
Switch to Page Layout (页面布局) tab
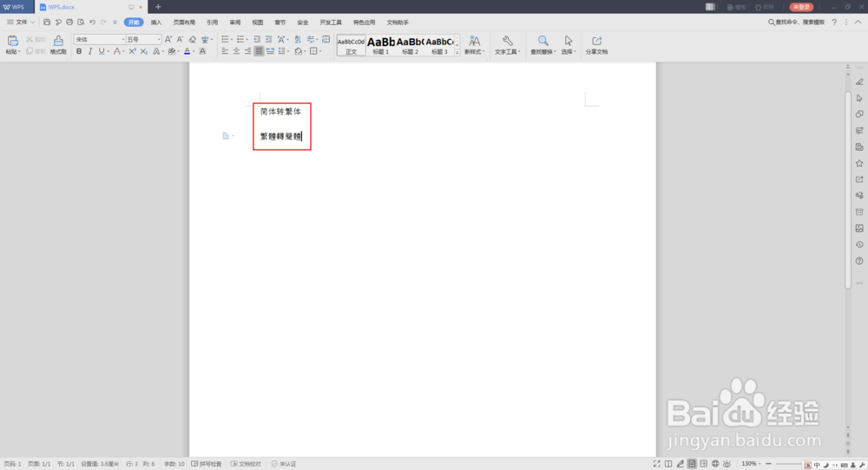tap(184, 23)
